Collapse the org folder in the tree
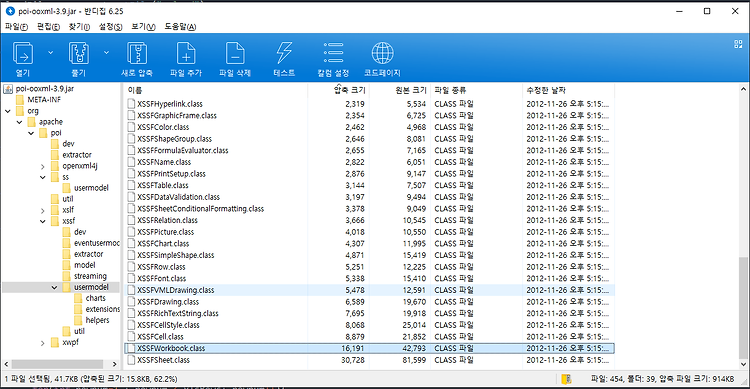 click(8, 111)
